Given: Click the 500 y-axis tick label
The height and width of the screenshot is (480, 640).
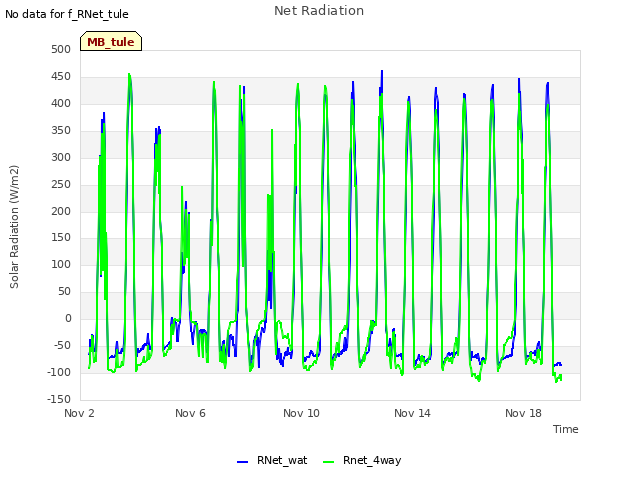Looking at the screenshot, I should (x=61, y=49).
